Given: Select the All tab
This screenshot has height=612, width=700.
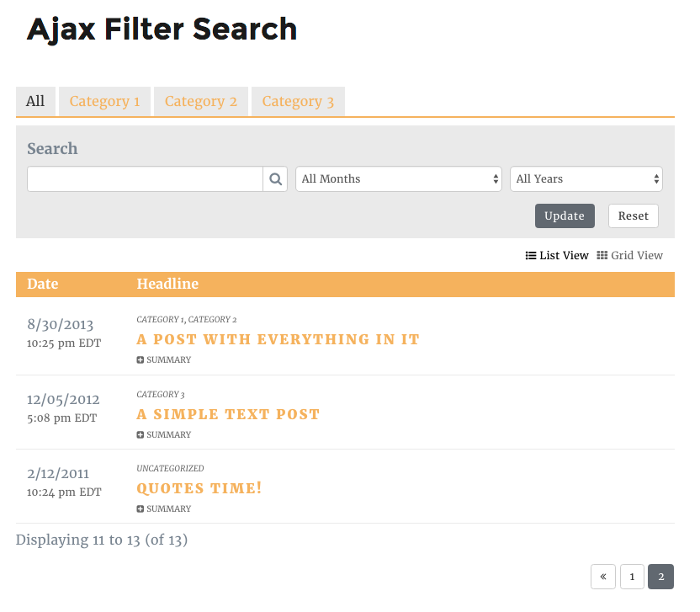Looking at the screenshot, I should 35,101.
